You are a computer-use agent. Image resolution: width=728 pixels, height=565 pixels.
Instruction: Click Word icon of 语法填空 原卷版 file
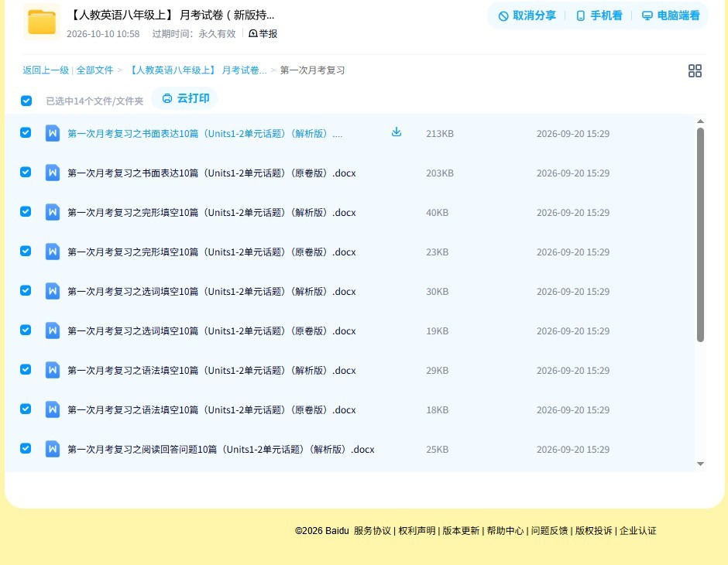(x=53, y=409)
